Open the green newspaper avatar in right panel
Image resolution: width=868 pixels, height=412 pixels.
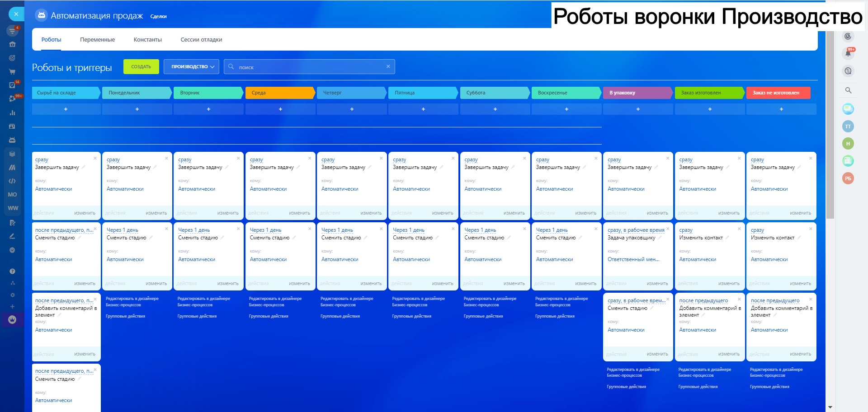[x=848, y=161]
